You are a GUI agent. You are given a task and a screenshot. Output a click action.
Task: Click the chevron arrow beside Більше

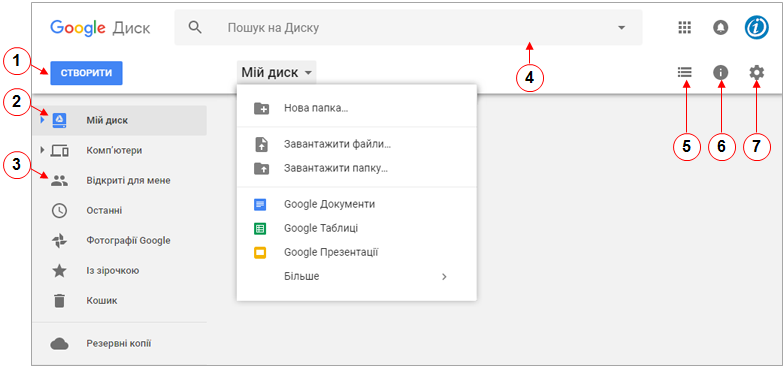tap(444, 276)
